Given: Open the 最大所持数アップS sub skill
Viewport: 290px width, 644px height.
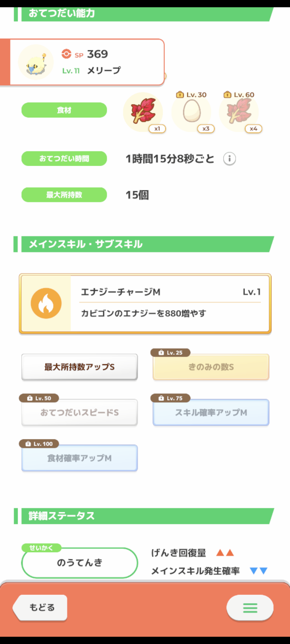Looking at the screenshot, I should click(x=80, y=367).
